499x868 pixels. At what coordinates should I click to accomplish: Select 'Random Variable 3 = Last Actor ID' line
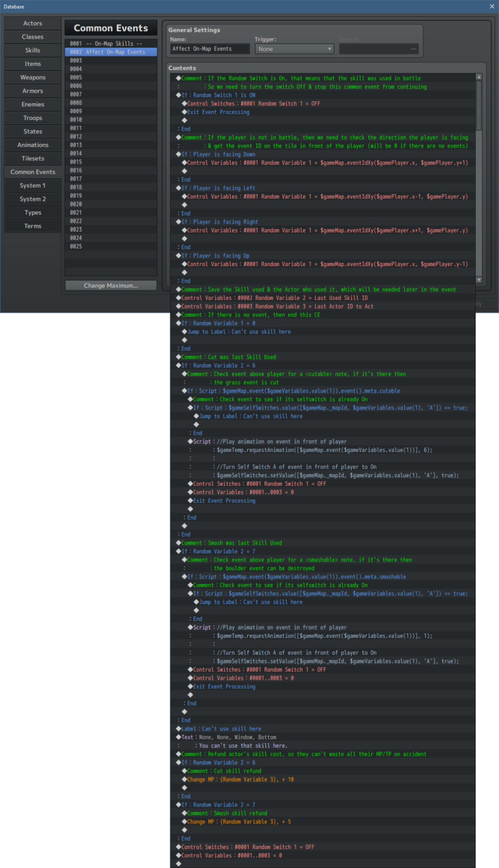(323, 306)
